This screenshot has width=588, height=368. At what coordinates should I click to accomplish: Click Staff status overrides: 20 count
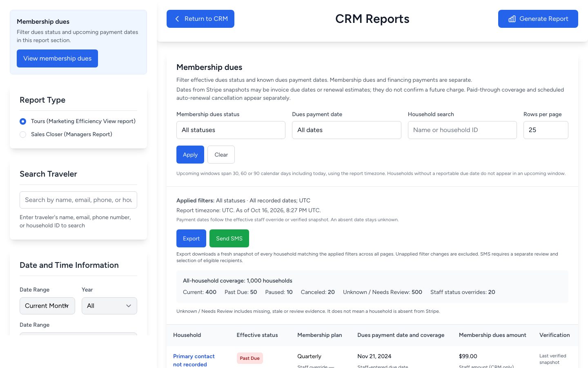(463, 292)
